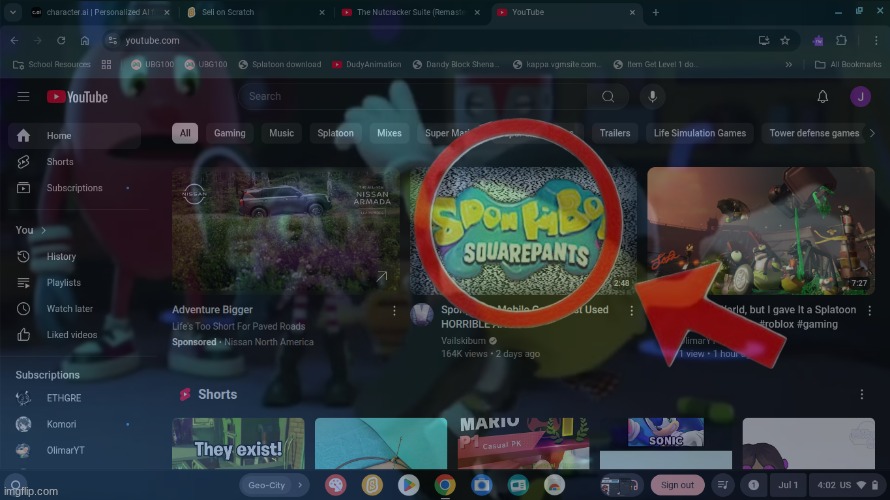Open Vailskibum channel link

pos(463,341)
